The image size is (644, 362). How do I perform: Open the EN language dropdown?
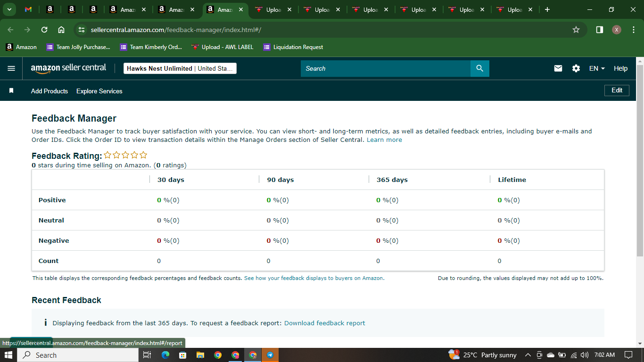597,68
